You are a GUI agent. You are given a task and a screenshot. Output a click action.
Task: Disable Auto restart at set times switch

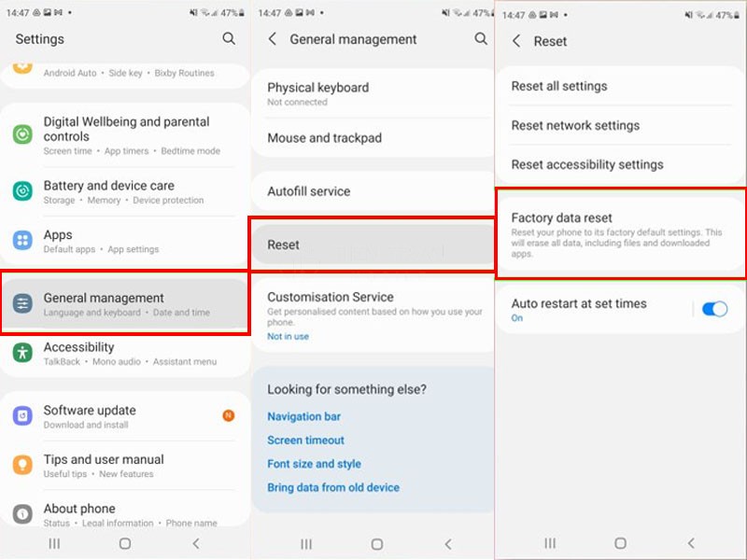click(714, 309)
